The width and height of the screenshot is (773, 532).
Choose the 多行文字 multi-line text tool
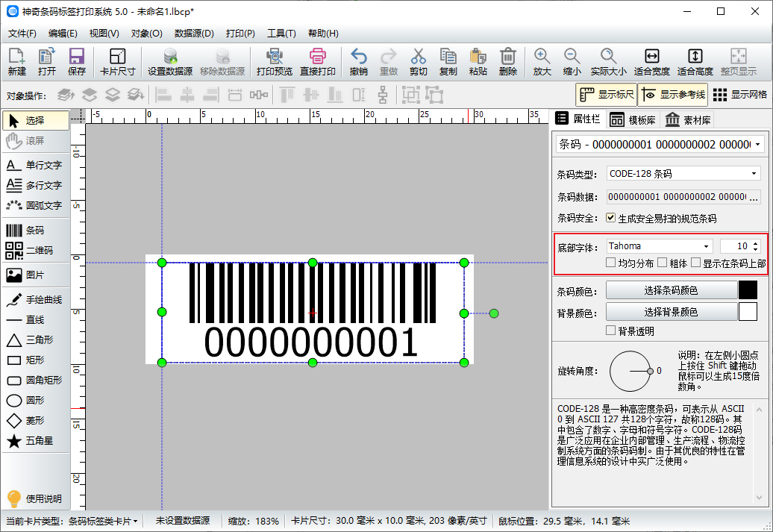point(36,185)
